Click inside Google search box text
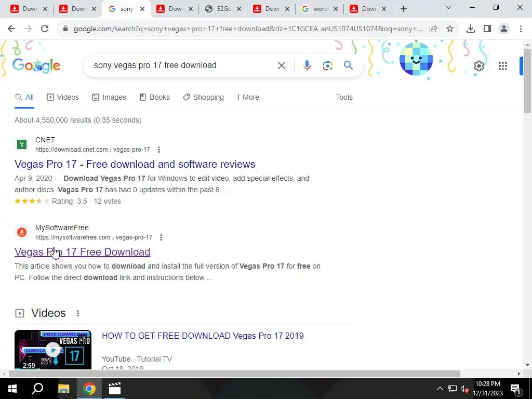Screen dimensions: 532x399 point(155,65)
